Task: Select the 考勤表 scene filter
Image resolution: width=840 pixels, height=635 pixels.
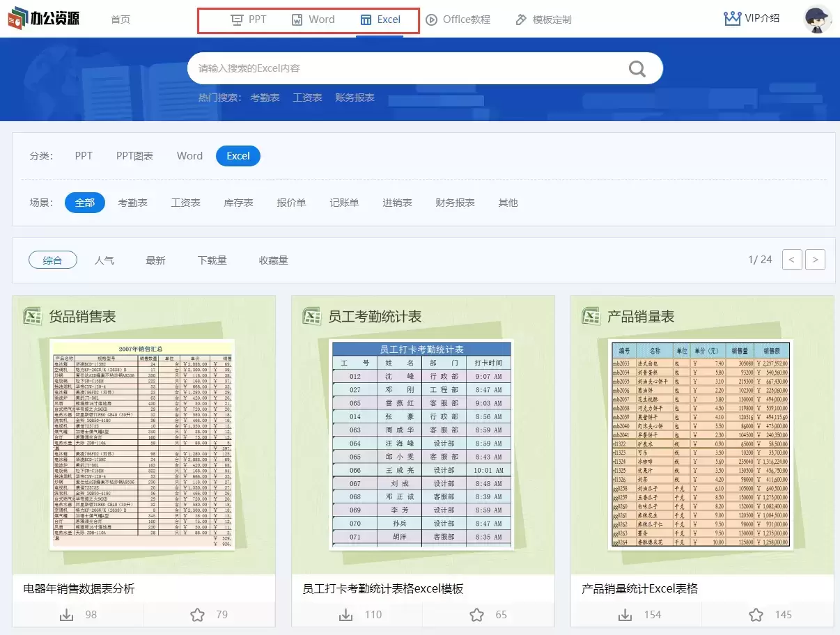Action: (x=132, y=203)
